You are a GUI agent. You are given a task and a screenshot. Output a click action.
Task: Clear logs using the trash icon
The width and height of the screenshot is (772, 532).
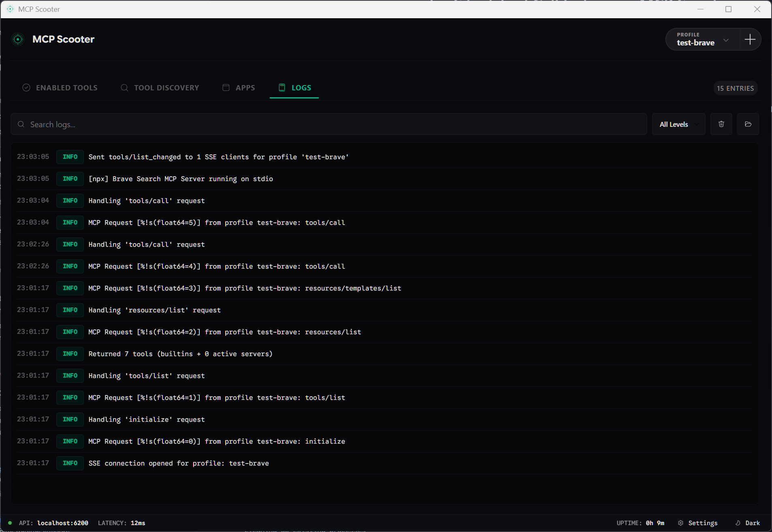tap(721, 124)
